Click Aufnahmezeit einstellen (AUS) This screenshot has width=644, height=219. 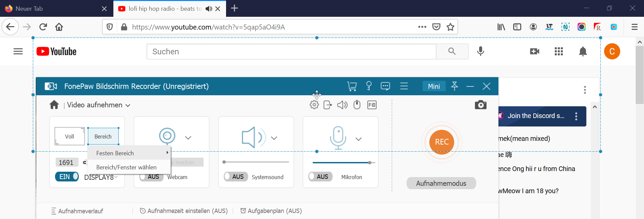183,211
